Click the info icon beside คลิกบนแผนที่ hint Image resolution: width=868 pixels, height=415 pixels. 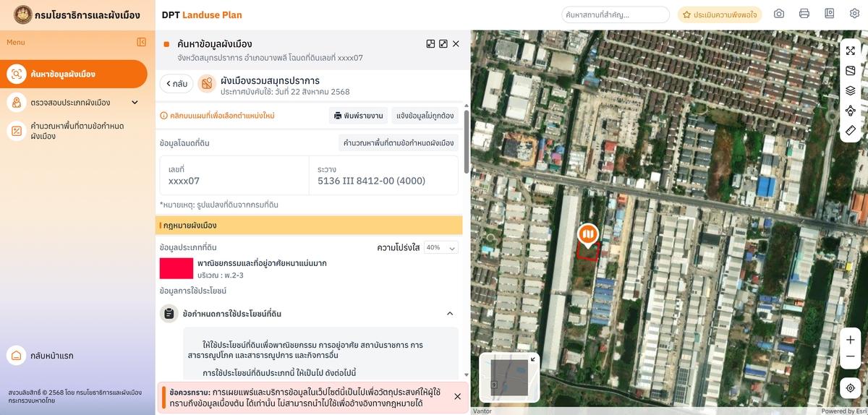click(164, 116)
